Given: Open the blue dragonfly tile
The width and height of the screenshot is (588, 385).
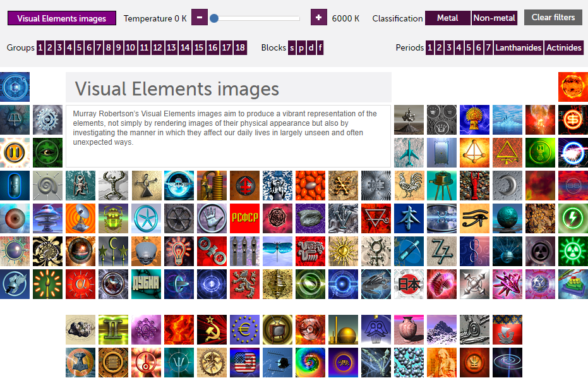Looking at the screenshot, I should click(277, 251).
